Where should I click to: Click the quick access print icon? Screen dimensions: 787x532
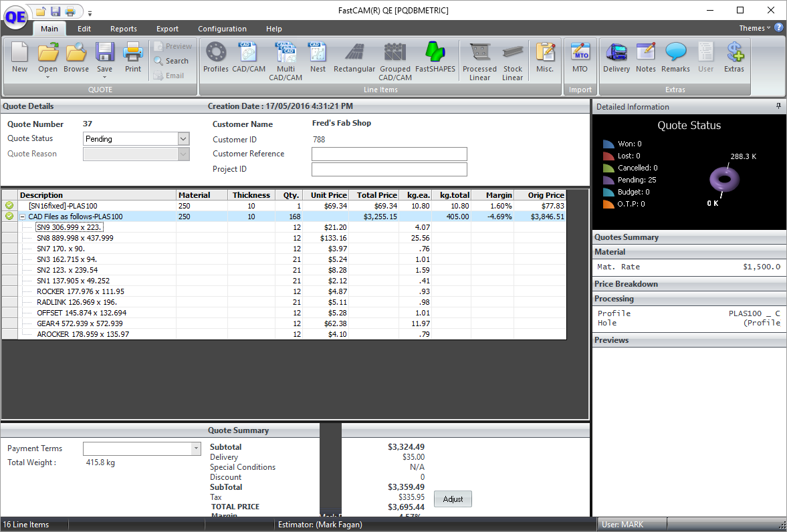(x=70, y=11)
